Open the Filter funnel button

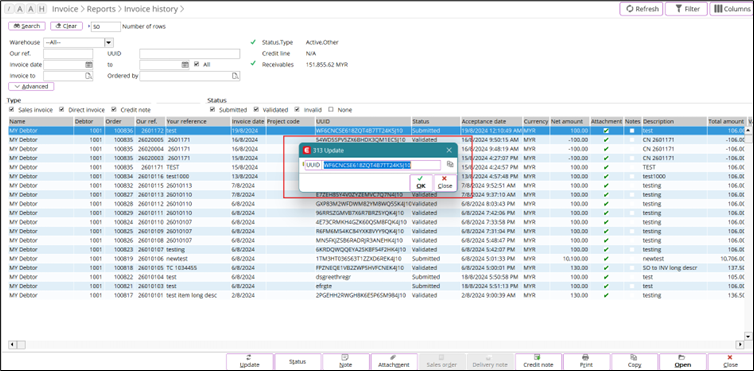coord(686,9)
